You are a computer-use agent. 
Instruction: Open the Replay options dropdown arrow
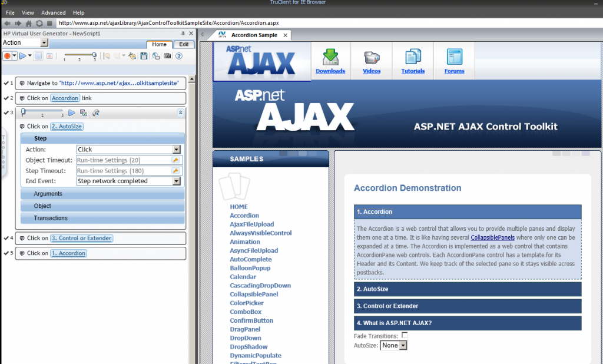pyautogui.click(x=29, y=56)
